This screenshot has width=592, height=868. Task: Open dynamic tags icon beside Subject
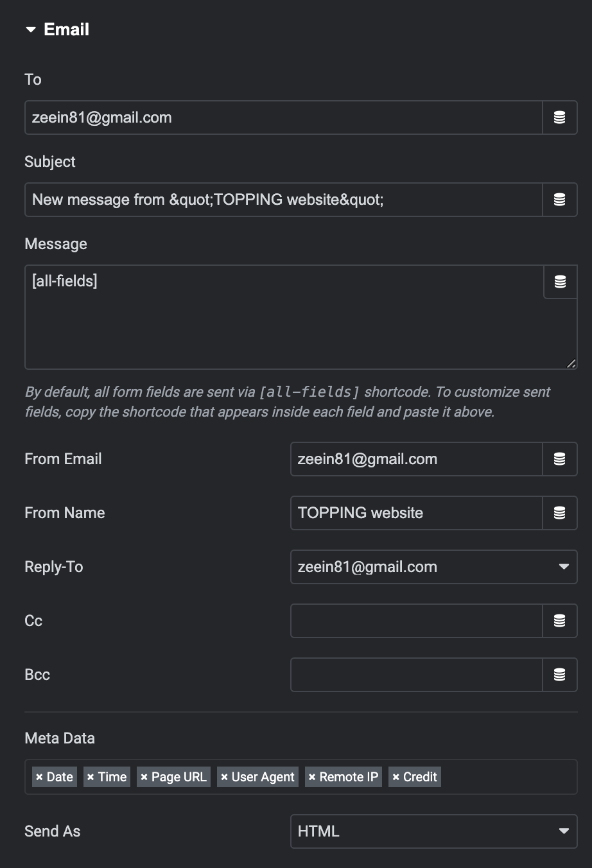pyautogui.click(x=560, y=200)
